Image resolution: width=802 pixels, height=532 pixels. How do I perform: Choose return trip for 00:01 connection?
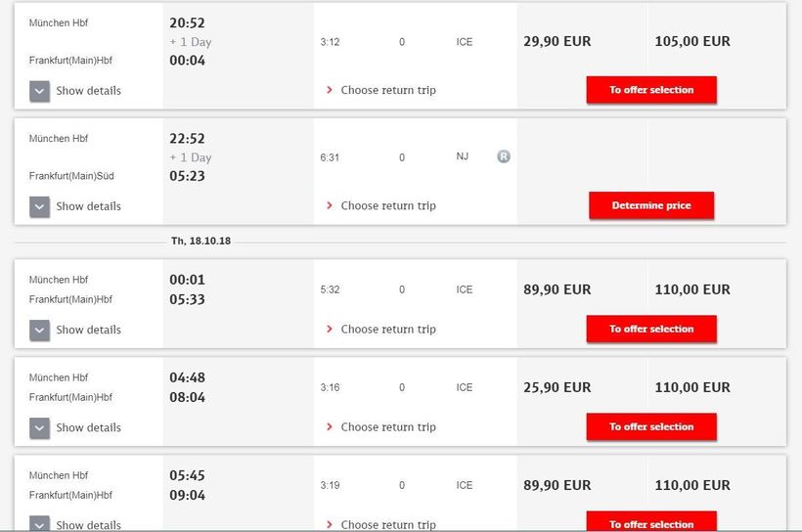381,329
